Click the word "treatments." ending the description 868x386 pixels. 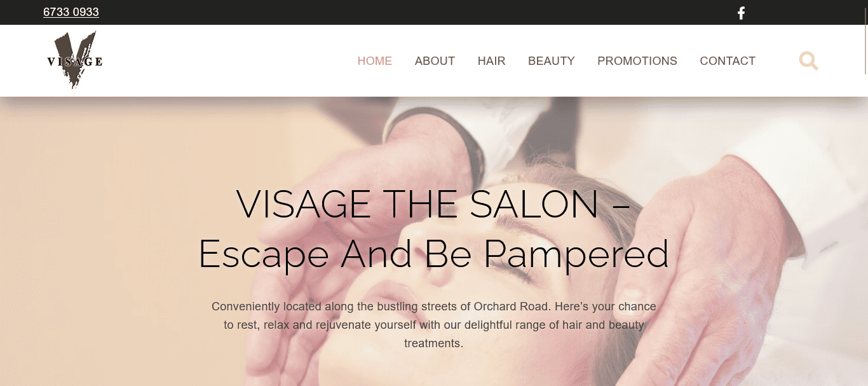coord(434,343)
